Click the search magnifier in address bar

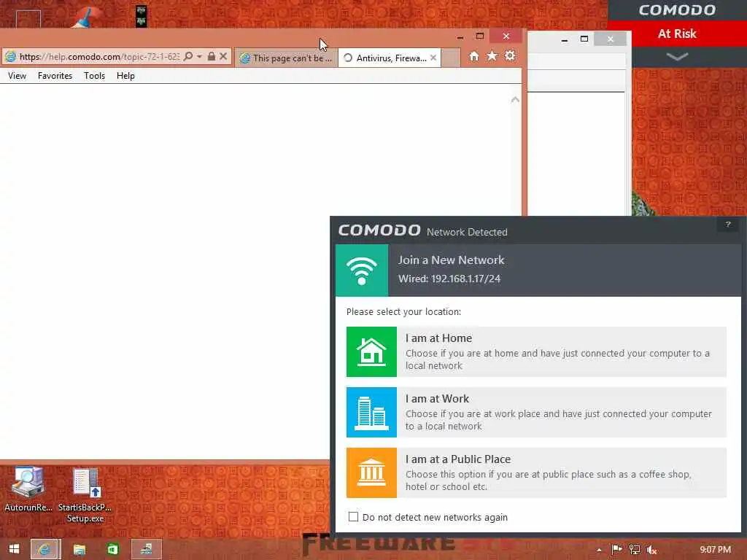click(x=188, y=57)
